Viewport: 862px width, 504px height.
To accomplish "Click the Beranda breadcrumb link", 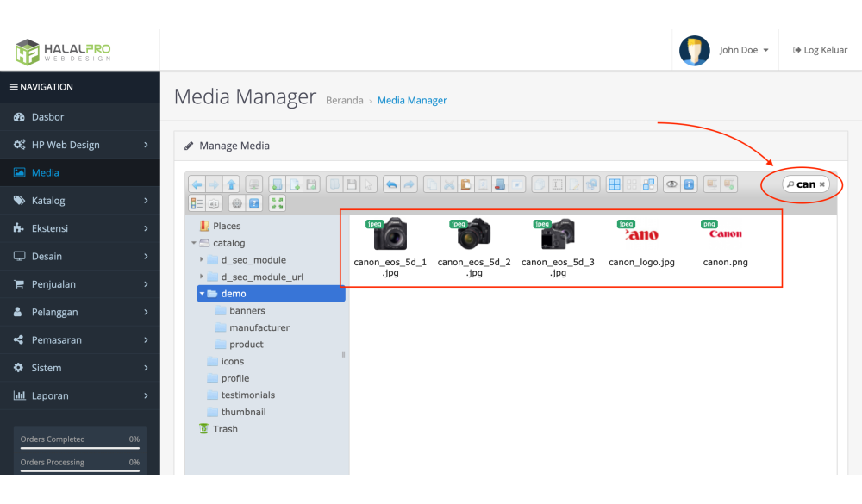I will [344, 101].
